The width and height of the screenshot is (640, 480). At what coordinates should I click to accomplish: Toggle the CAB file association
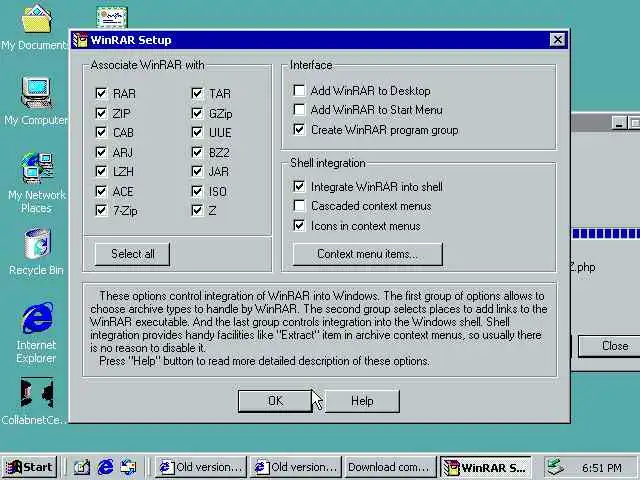(x=101, y=132)
